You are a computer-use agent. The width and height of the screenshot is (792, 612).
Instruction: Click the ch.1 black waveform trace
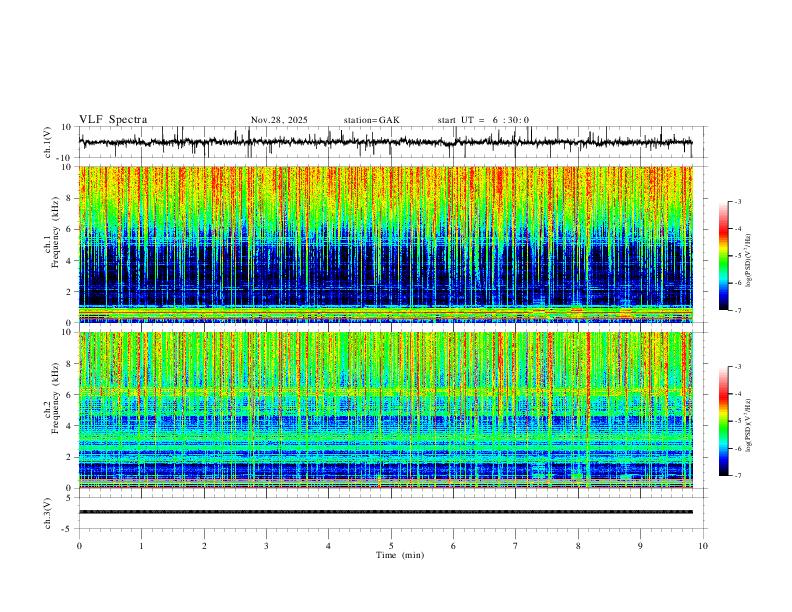point(385,142)
